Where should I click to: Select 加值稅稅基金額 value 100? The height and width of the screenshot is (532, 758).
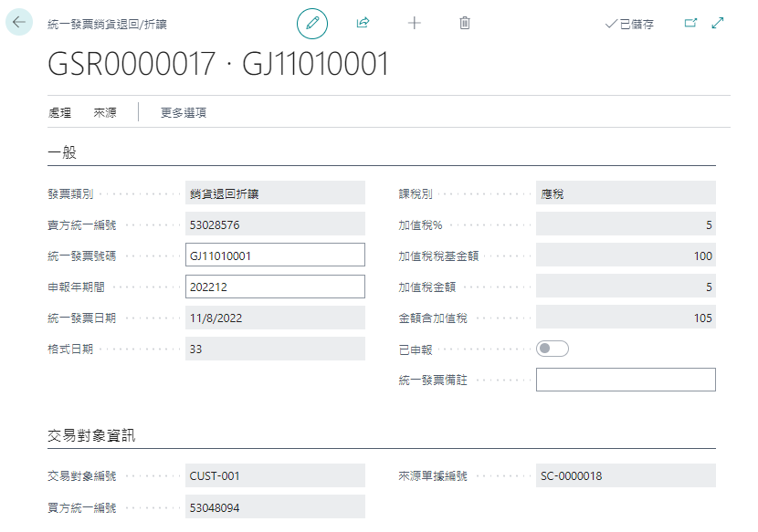pos(626,255)
